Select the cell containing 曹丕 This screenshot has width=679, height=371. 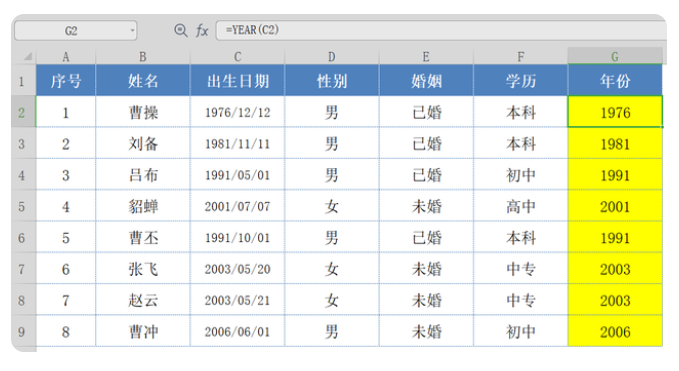143,237
